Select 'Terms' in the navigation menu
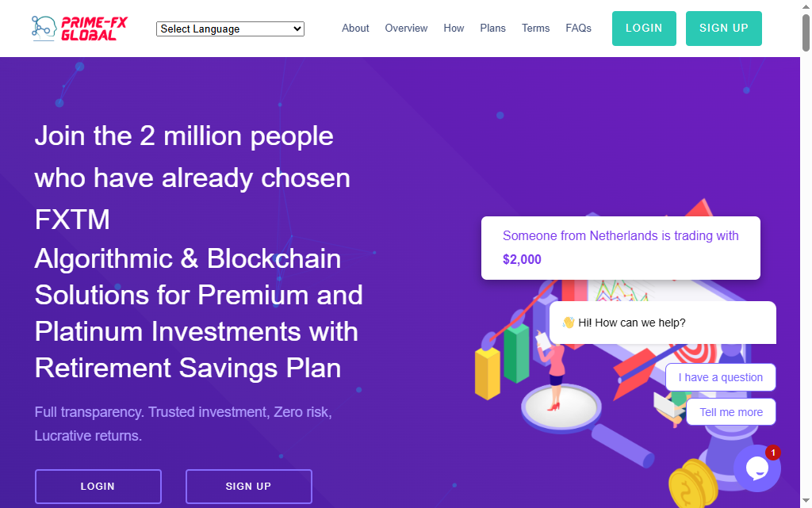This screenshot has height=508, width=812. pyautogui.click(x=535, y=29)
